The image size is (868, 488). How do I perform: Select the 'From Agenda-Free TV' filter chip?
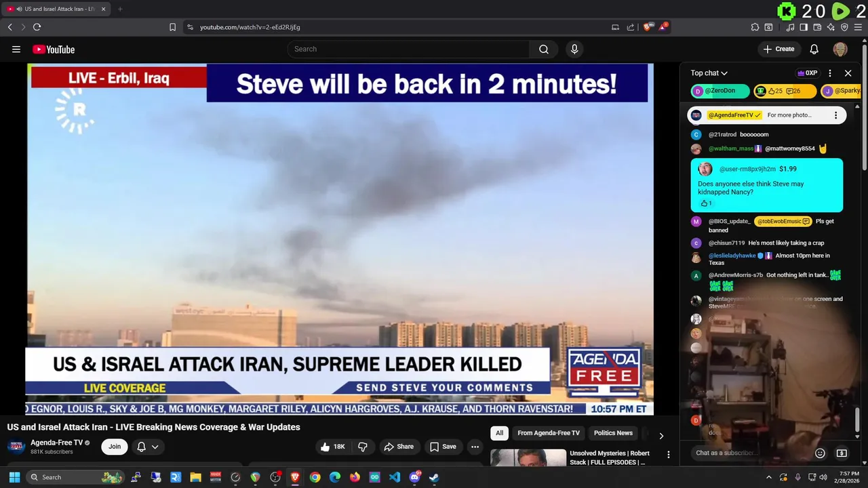pyautogui.click(x=549, y=433)
